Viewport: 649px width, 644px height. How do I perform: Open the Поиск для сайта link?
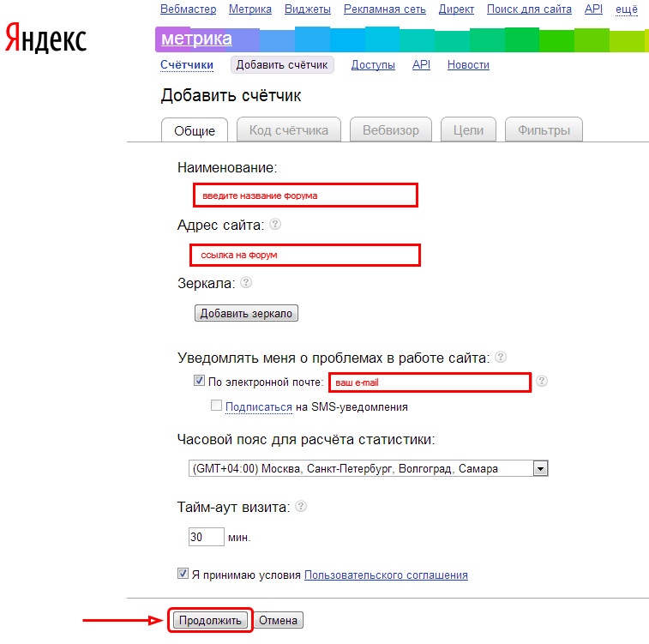(529, 9)
